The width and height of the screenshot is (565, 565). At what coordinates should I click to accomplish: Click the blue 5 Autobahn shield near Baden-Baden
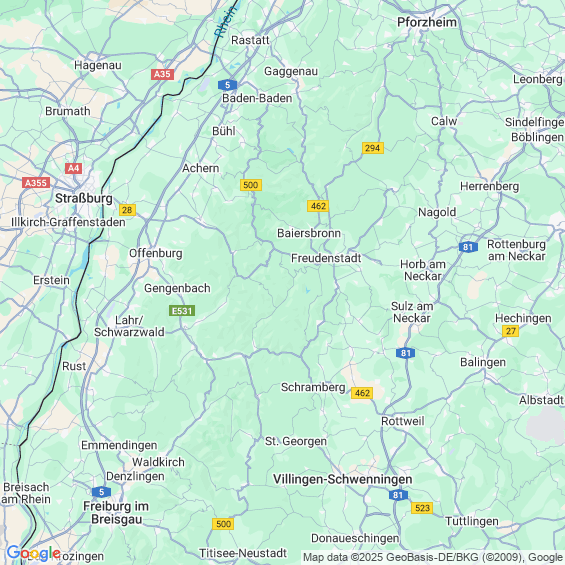[227, 85]
